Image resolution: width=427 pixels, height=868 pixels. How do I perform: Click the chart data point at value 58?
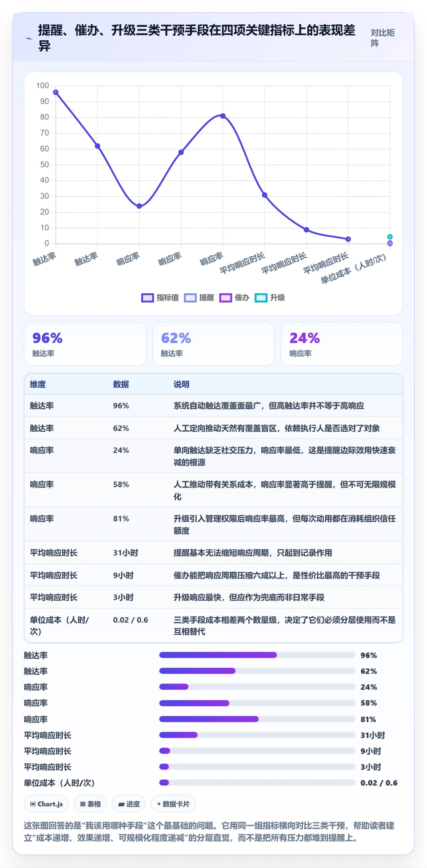pyautogui.click(x=181, y=152)
